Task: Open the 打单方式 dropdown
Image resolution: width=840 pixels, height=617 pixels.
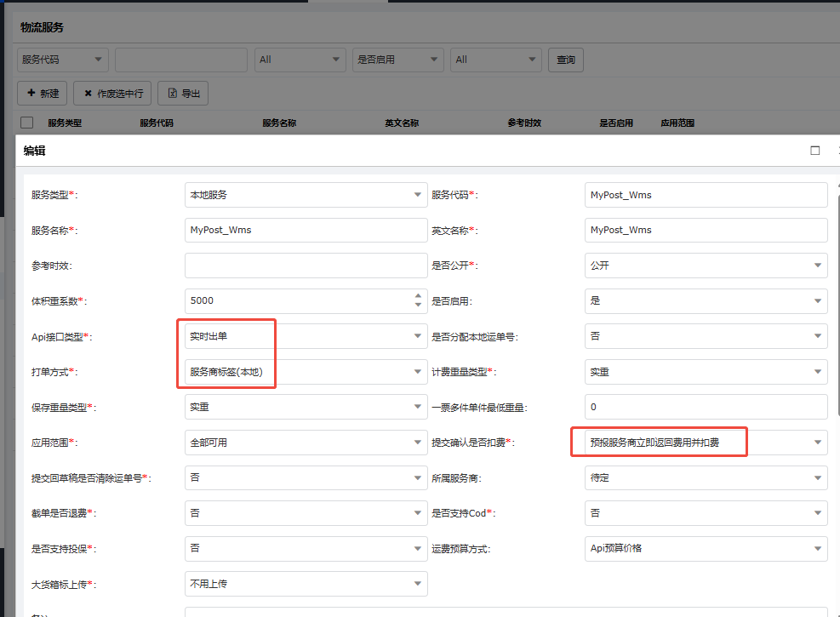Action: click(x=306, y=372)
